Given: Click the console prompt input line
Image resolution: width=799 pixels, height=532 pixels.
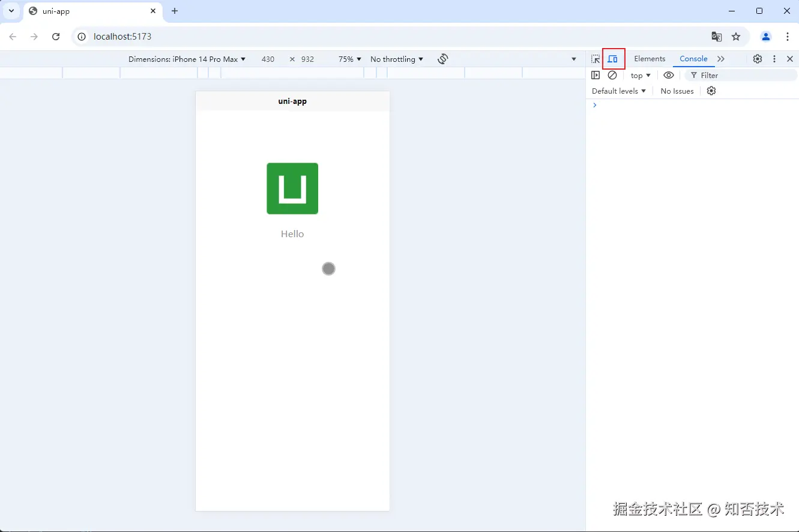Looking at the screenshot, I should coord(692,105).
